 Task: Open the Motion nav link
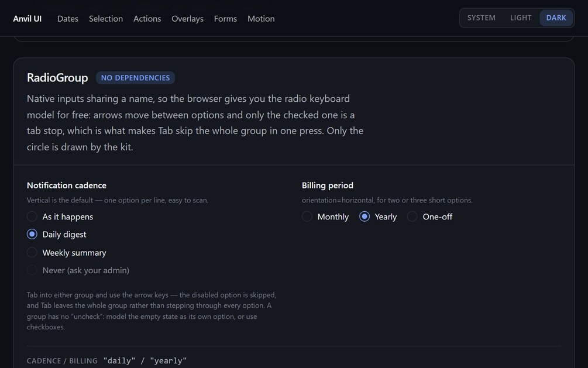261,18
